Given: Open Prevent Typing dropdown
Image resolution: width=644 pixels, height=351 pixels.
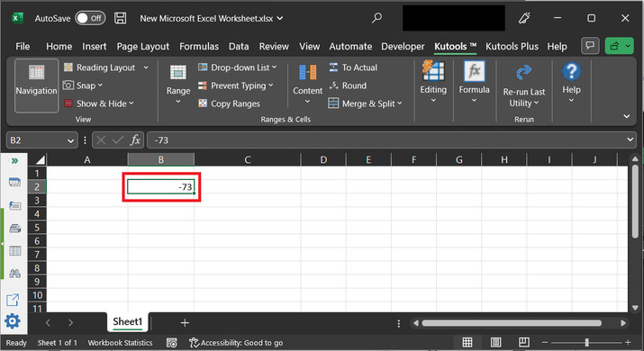Looking at the screenshot, I should (235, 85).
